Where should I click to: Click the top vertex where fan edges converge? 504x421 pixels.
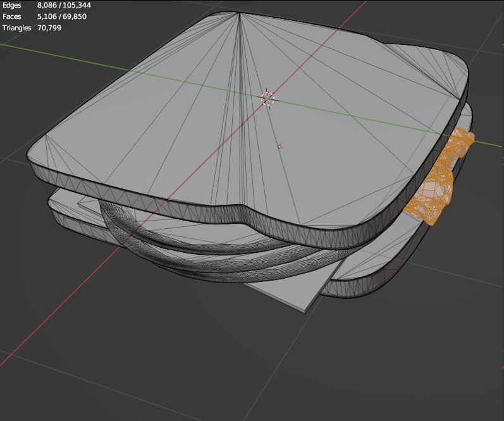pyautogui.click(x=239, y=14)
